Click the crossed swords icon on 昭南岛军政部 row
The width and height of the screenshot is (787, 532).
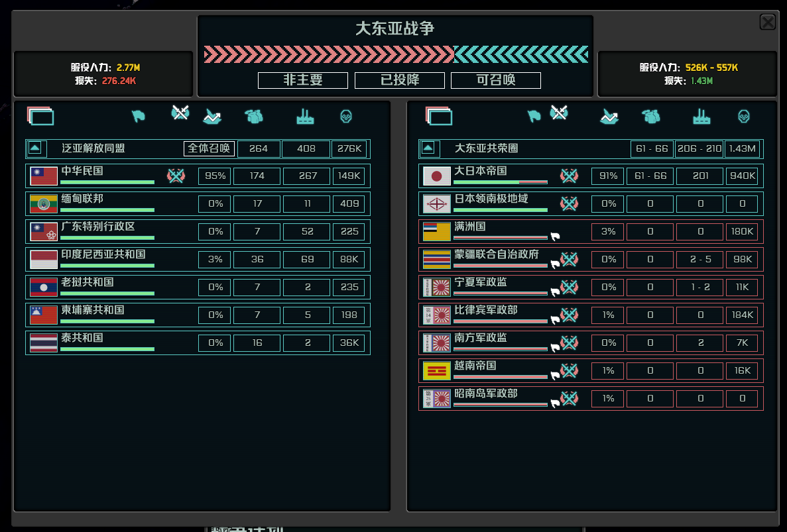(569, 399)
